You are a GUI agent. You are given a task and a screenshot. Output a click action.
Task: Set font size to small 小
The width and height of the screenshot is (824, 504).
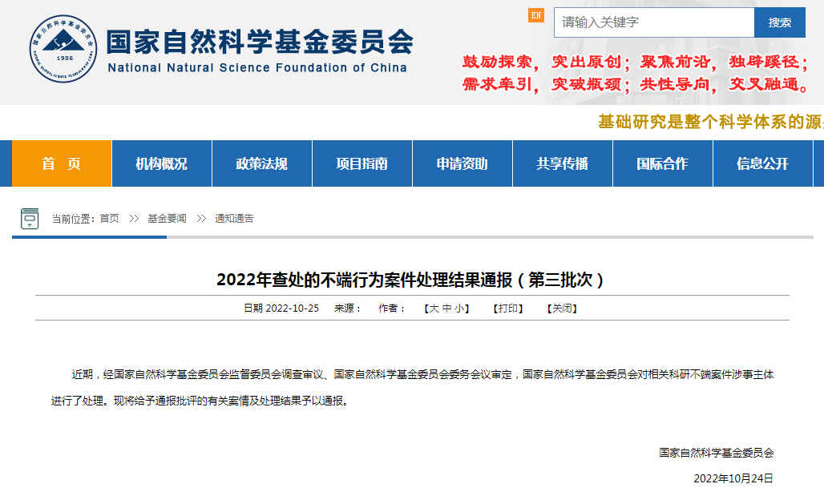pyautogui.click(x=459, y=308)
